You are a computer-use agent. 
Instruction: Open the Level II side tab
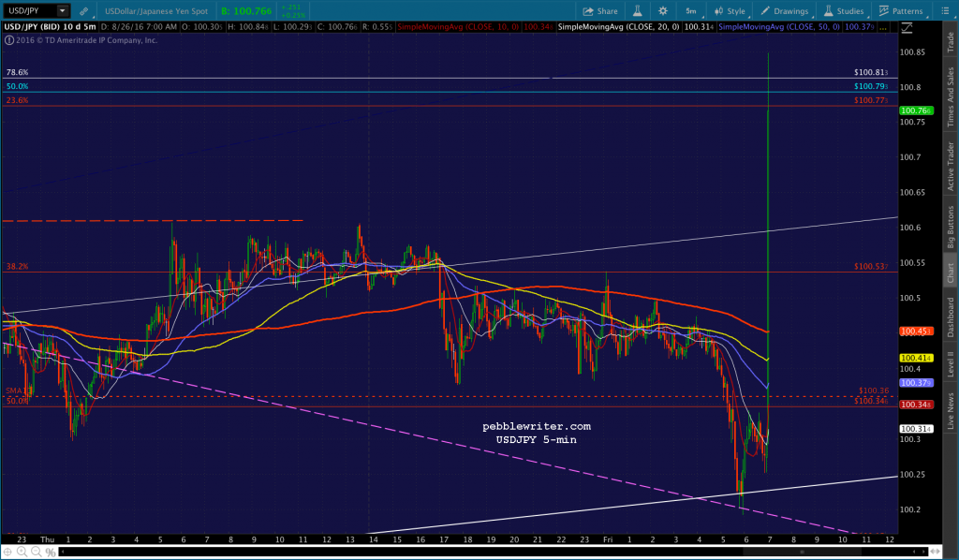tap(951, 363)
